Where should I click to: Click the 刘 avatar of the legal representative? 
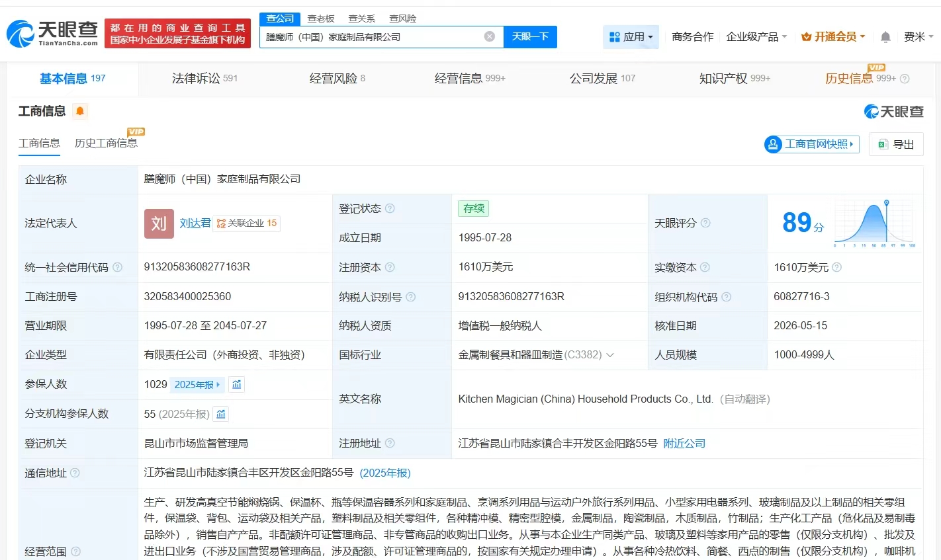click(159, 223)
